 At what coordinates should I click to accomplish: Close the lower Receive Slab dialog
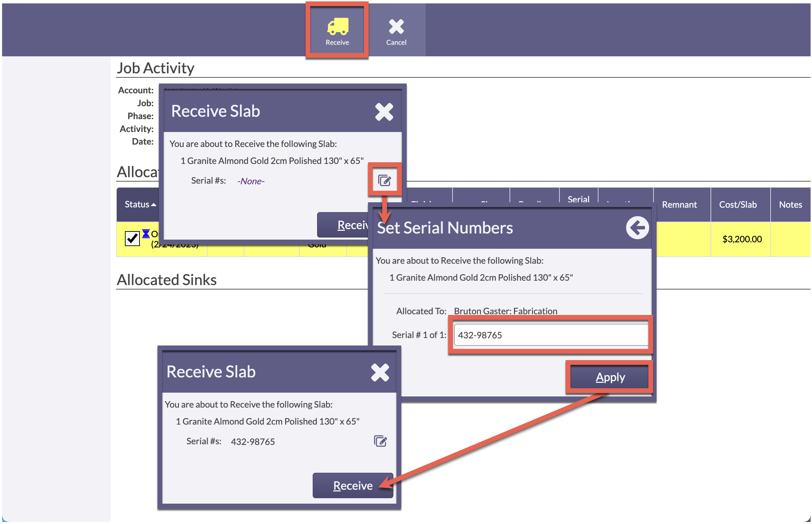point(380,373)
